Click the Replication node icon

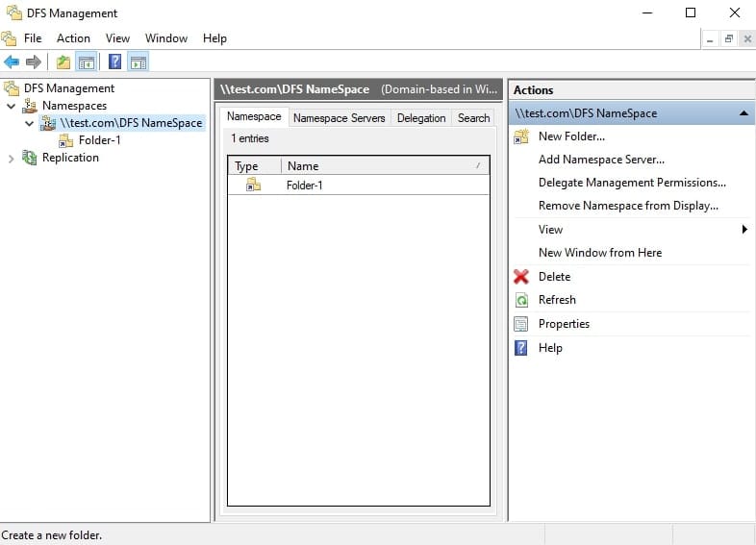pos(30,158)
